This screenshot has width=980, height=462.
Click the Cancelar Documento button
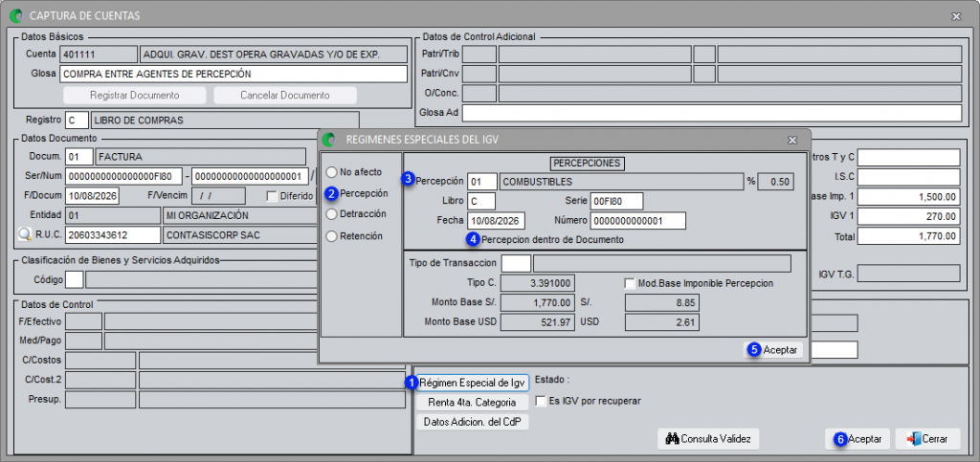tap(285, 96)
